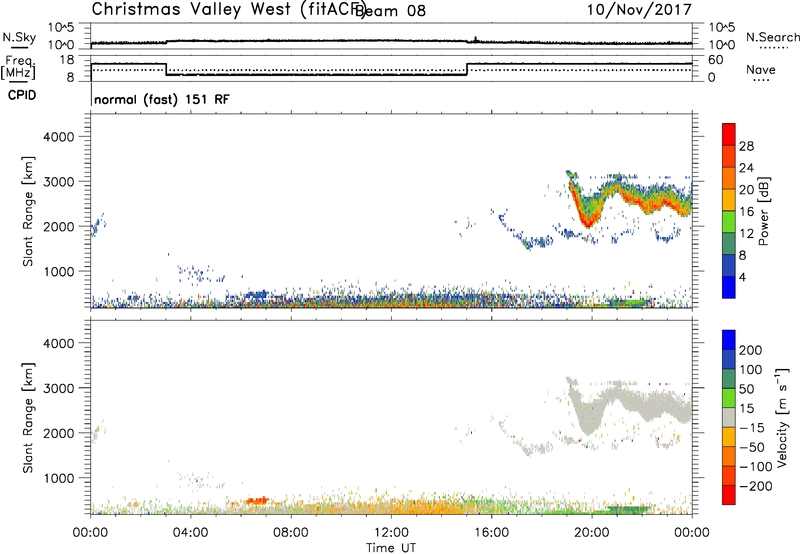Click the 'Slant Range [km]' label of the velocity panel
The image size is (800, 554).
tap(28, 418)
